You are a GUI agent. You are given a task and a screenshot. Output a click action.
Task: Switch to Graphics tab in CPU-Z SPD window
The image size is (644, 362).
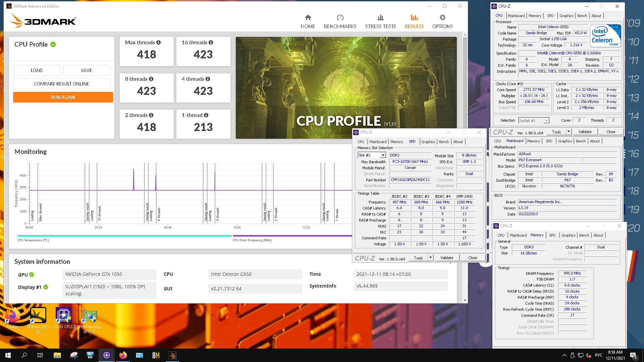tap(428, 142)
